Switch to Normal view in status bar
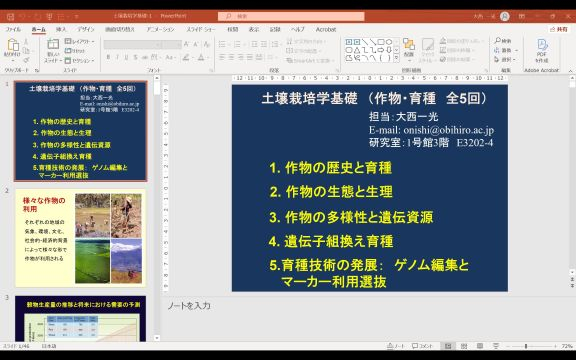The height and width of the screenshot is (360, 576). [448, 346]
